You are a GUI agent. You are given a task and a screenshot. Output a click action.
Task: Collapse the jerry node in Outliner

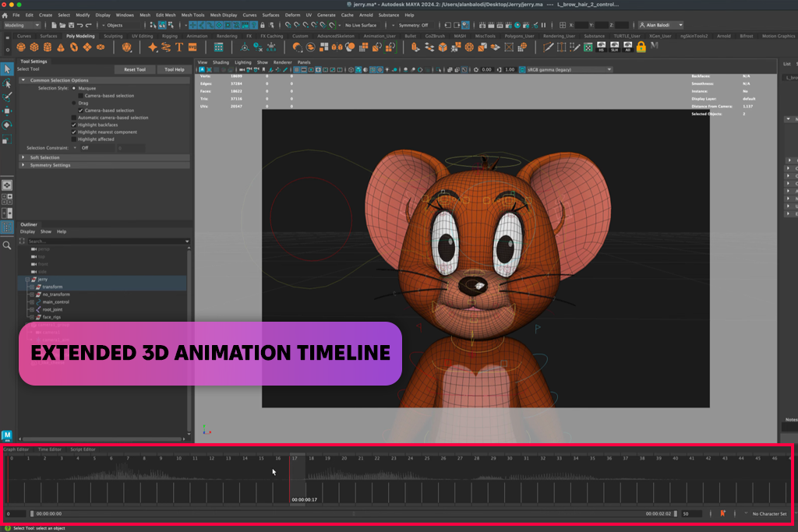tap(27, 279)
